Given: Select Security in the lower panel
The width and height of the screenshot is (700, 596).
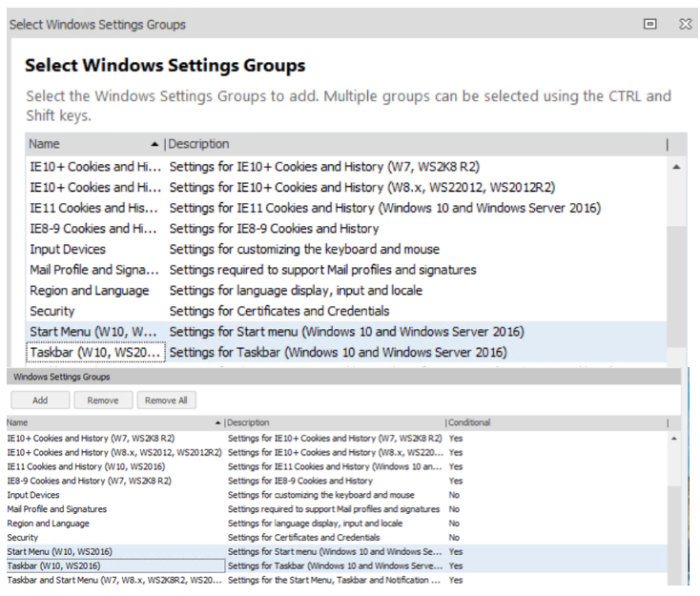Looking at the screenshot, I should [337, 538].
